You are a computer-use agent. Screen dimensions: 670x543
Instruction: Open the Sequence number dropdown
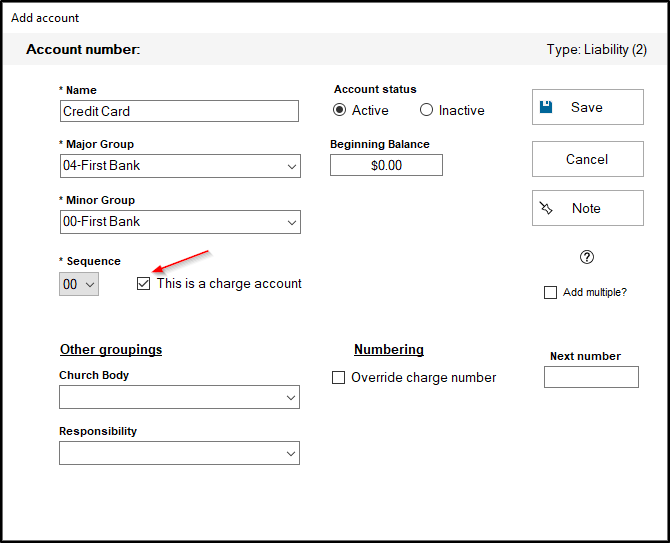coord(90,285)
